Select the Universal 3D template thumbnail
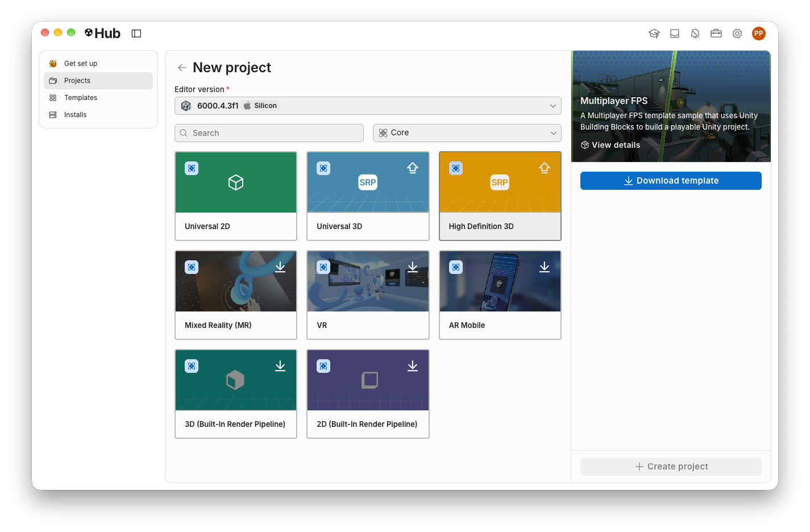Screen dimensions: 810x532 368,182
